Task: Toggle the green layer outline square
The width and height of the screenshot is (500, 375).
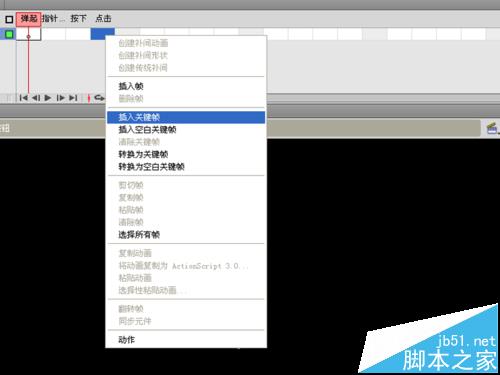Action: [x=9, y=34]
